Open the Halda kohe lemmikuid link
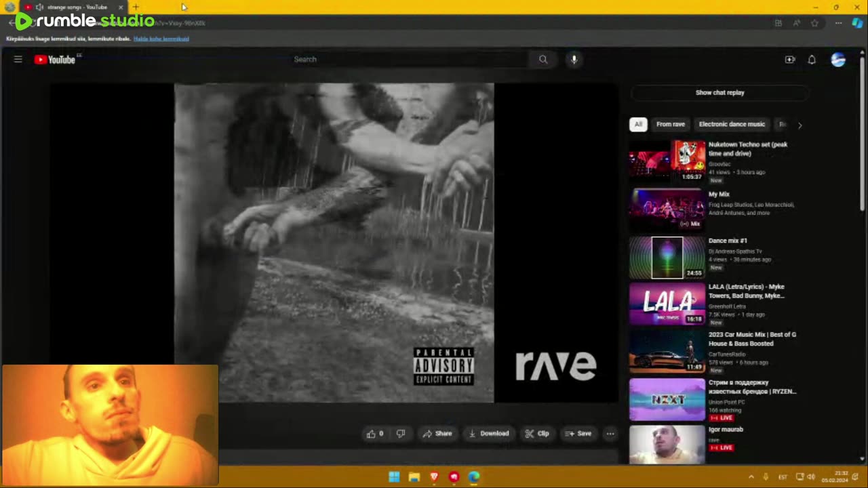 pyautogui.click(x=161, y=39)
